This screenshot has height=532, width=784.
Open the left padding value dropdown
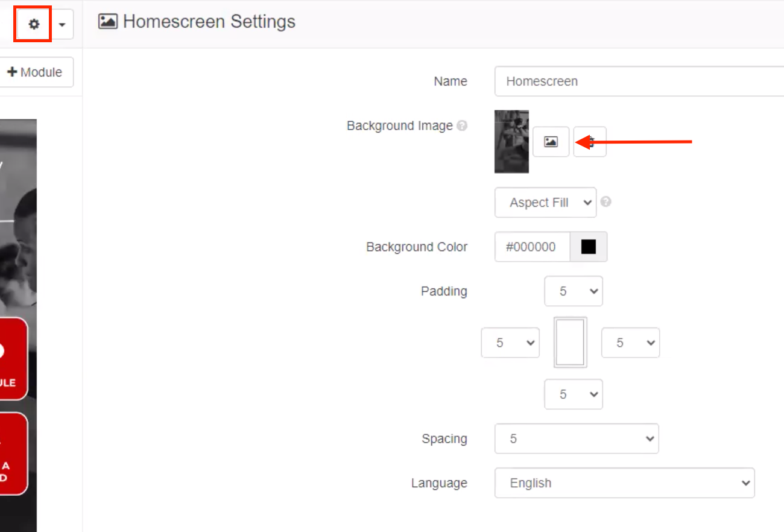pos(510,343)
